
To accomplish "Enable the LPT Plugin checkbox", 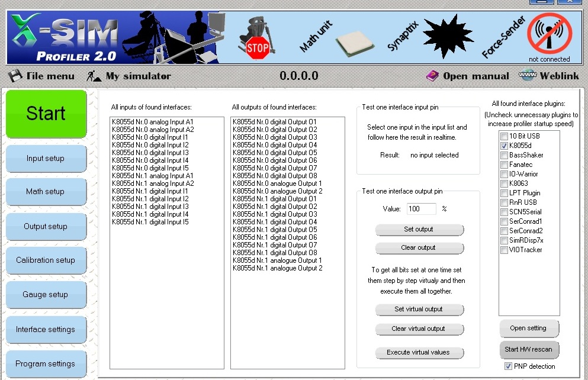I will (505, 194).
